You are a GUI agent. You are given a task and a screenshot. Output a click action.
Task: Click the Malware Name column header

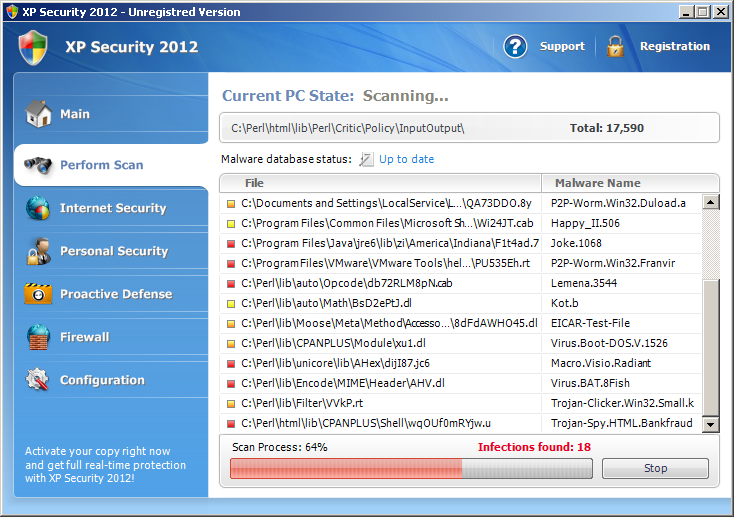[630, 183]
